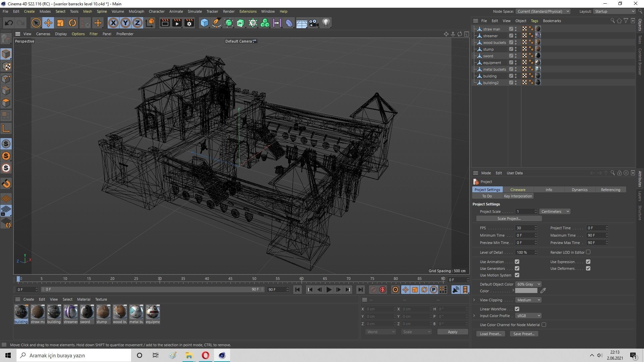Toggle Y axis lock
Viewport: 644px width, 362px height.
(x=125, y=23)
